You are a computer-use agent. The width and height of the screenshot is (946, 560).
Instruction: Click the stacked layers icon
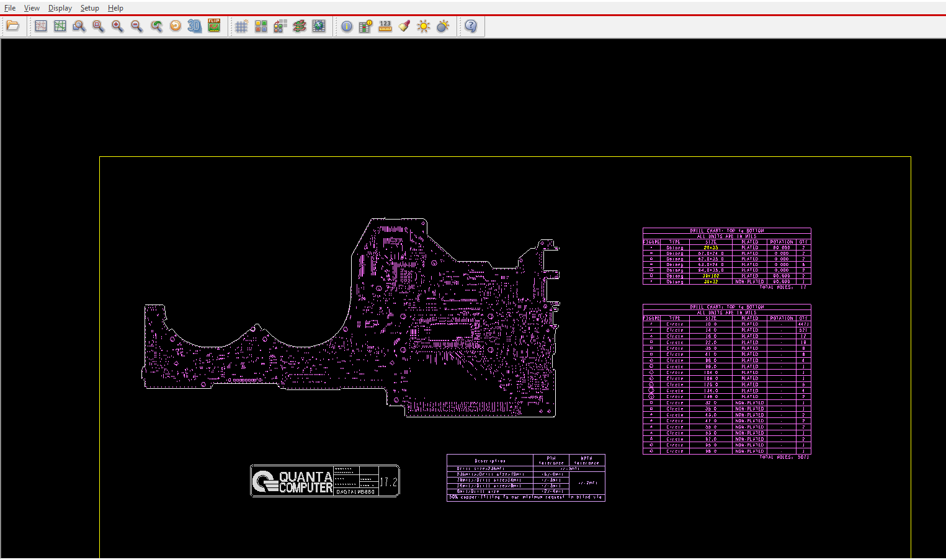[300, 26]
